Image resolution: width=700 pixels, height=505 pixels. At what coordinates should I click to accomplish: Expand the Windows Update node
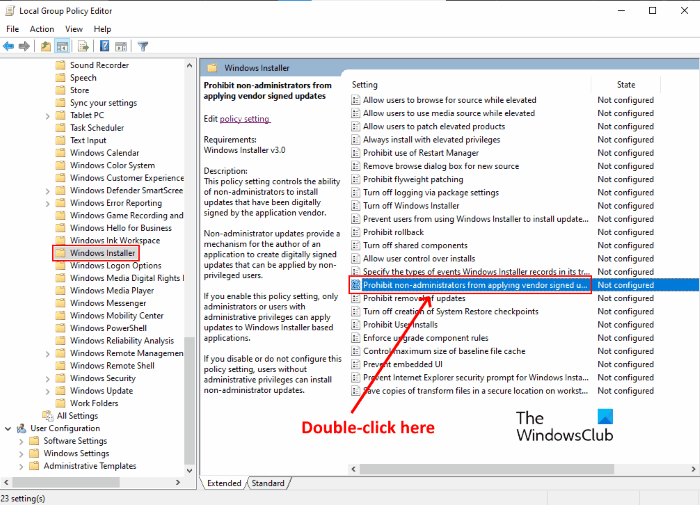click(48, 391)
